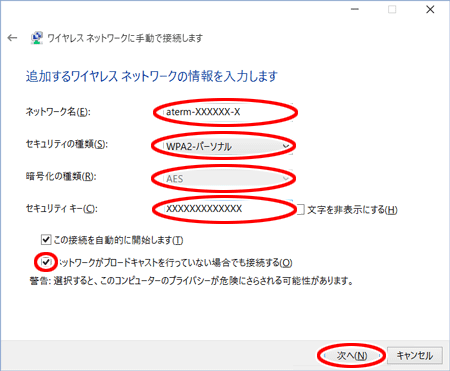Image resolution: width=450 pixels, height=371 pixels.
Task: Click the 次へ(N) button
Action: point(352,356)
